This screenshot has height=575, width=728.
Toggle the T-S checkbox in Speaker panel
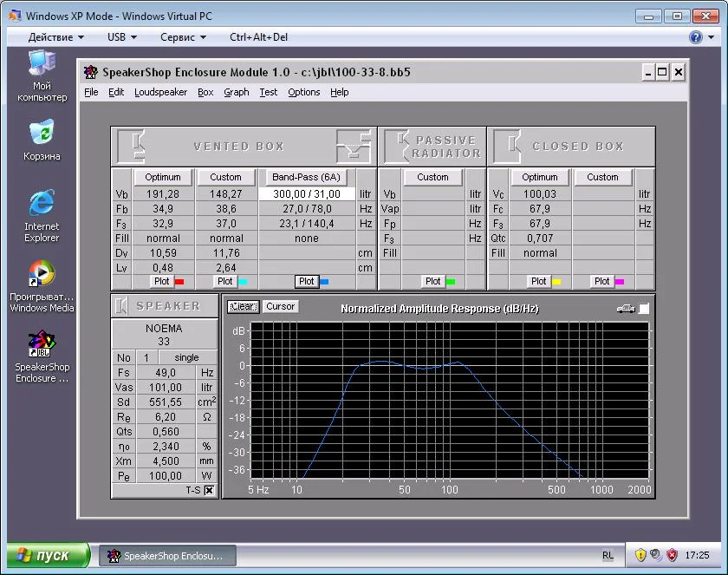pyautogui.click(x=209, y=490)
